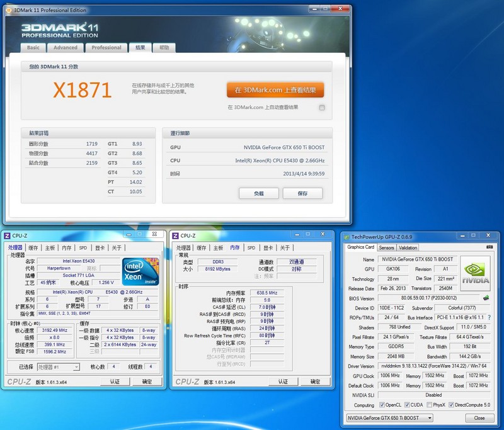This screenshot has width=504, height=430.
Task: Click the CPU-Z logo icon in the processor window
Action: point(7,235)
